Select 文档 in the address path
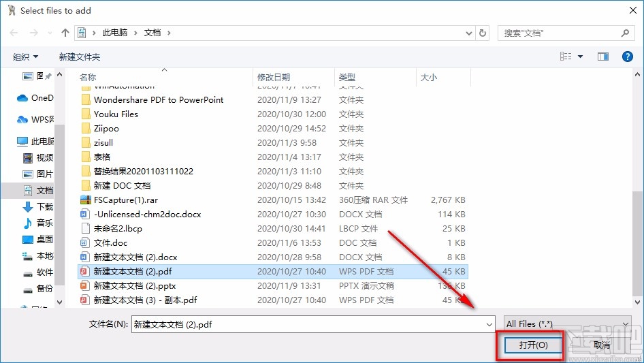The width and height of the screenshot is (644, 363). click(152, 33)
